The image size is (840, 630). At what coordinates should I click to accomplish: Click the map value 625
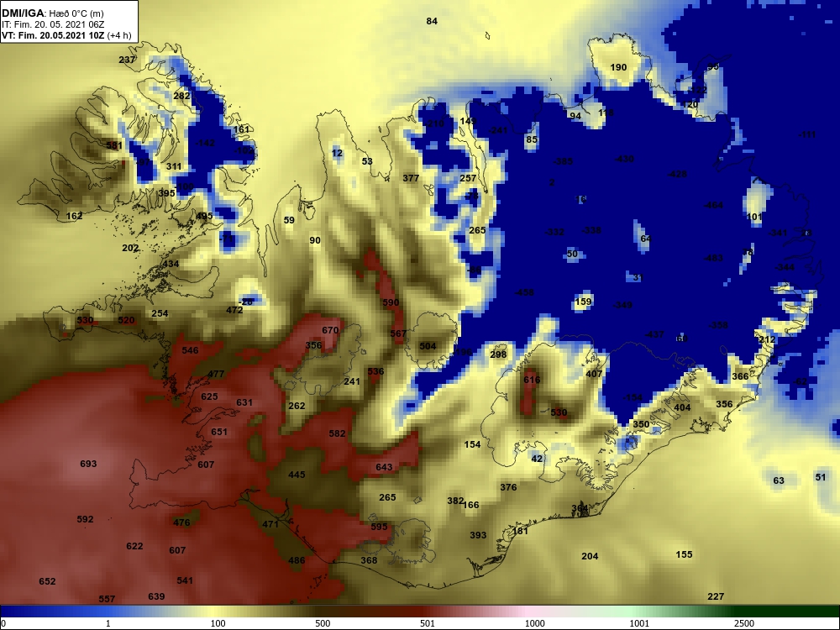click(x=209, y=396)
